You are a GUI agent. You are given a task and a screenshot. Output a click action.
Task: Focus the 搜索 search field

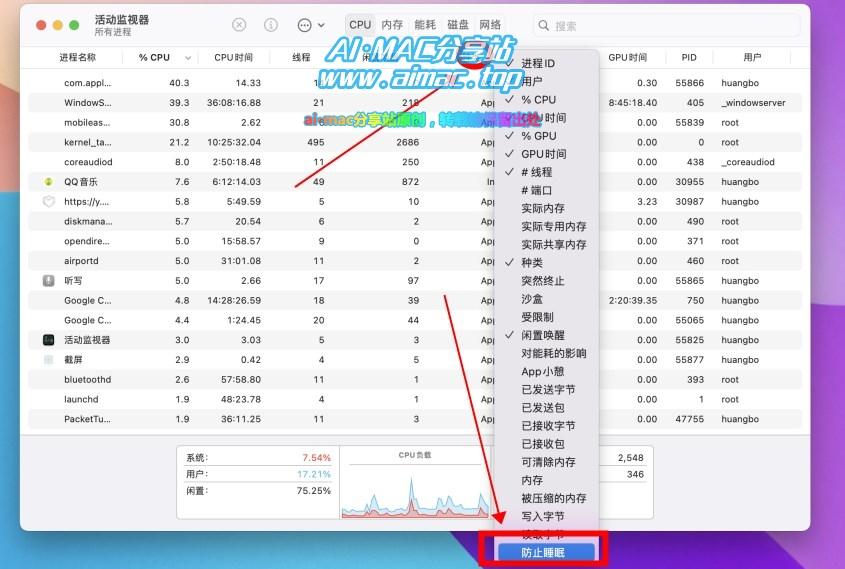click(x=667, y=26)
